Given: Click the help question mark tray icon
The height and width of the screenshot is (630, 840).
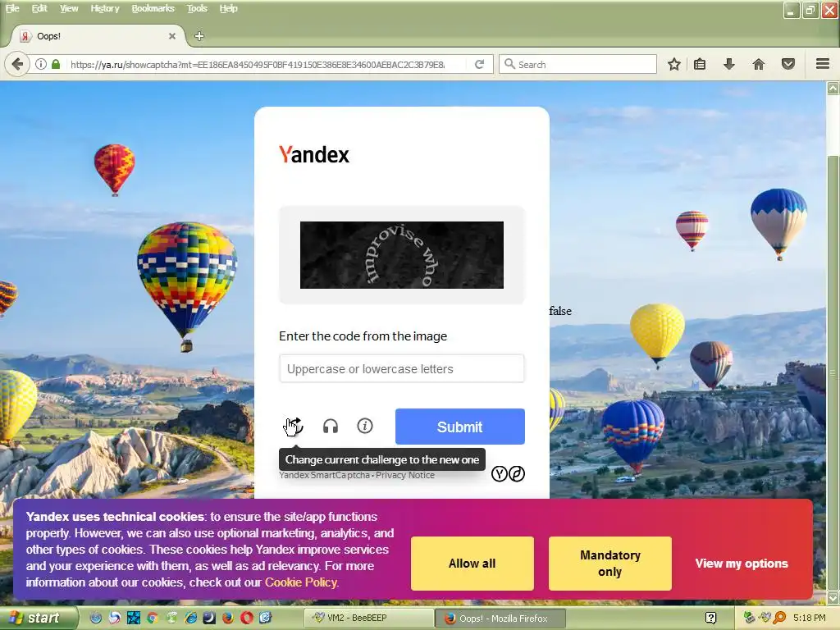Looking at the screenshot, I should click(x=711, y=619).
